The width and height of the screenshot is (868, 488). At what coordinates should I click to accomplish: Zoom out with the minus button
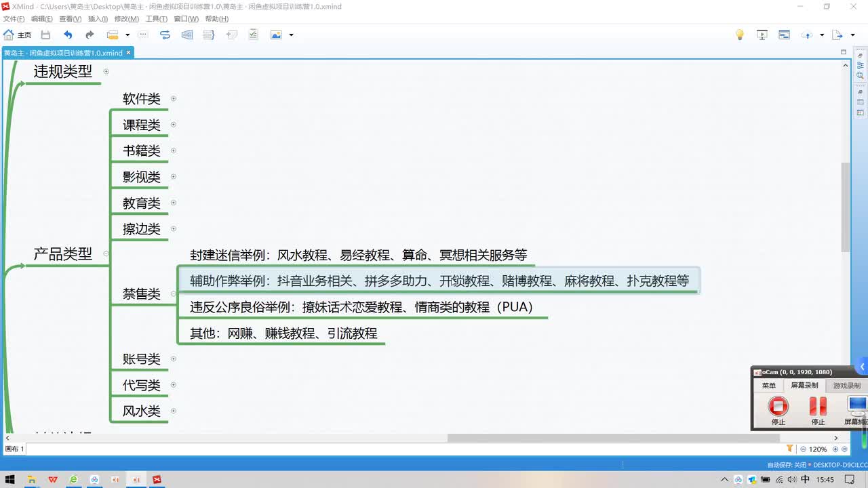coord(804,449)
